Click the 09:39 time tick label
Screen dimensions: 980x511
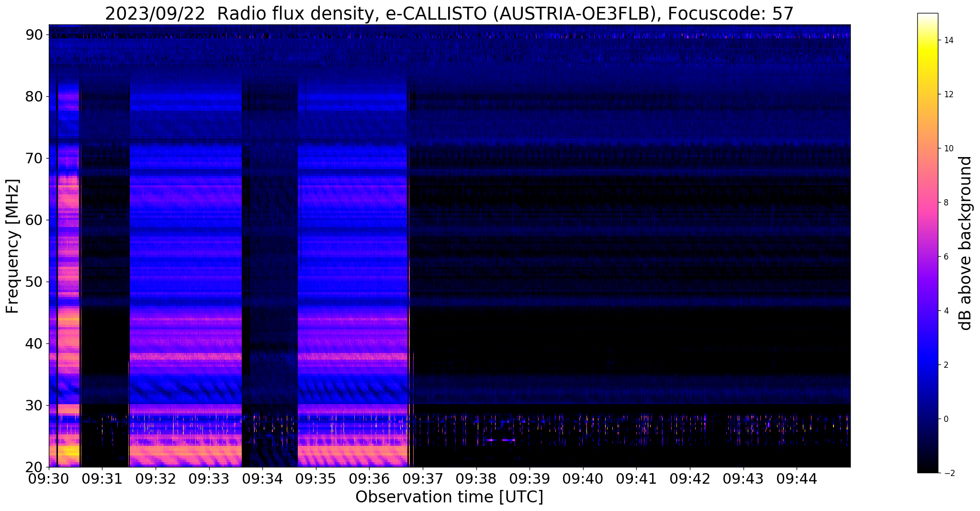click(x=529, y=478)
